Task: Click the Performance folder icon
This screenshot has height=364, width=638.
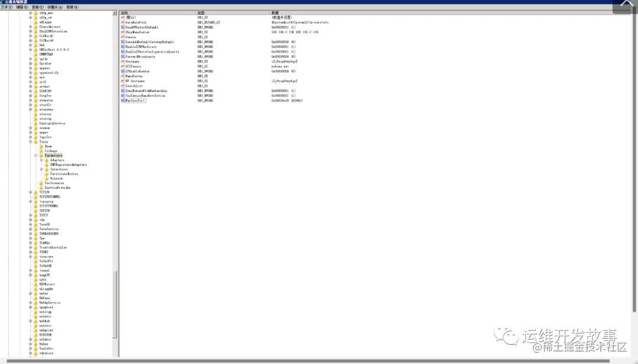Action: (x=41, y=183)
